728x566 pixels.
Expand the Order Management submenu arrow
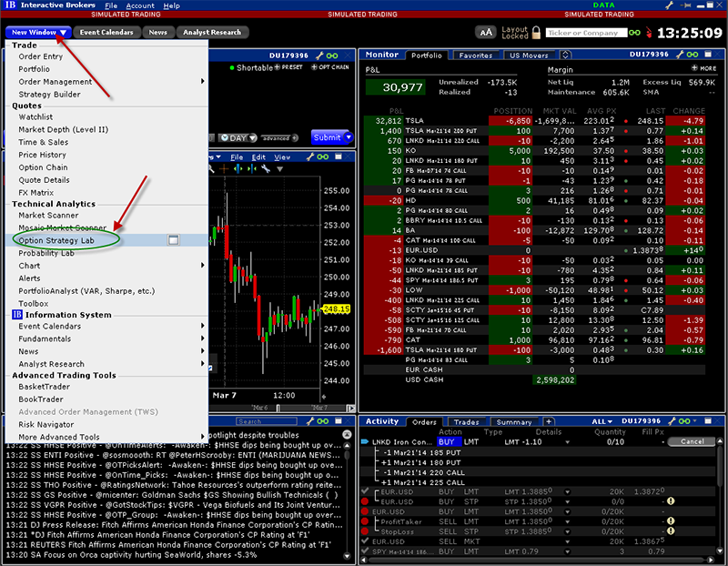(x=202, y=81)
